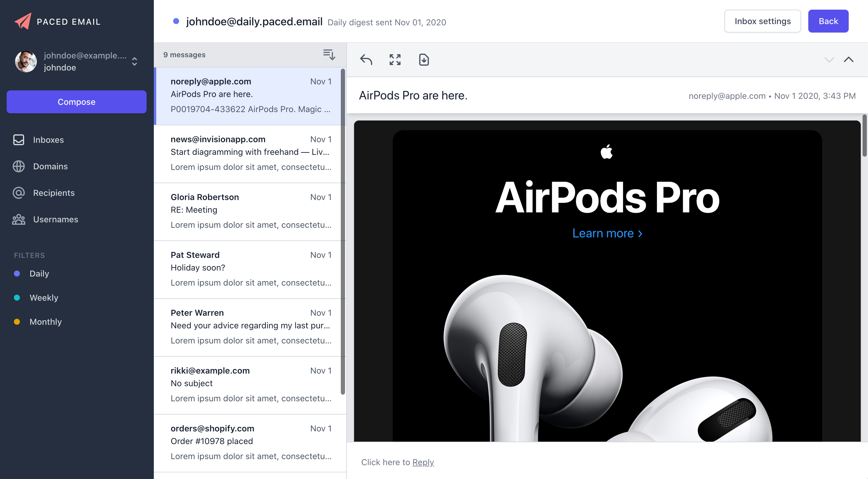The width and height of the screenshot is (868, 479).
Task: Select Peter Warren's email
Action: 249,327
